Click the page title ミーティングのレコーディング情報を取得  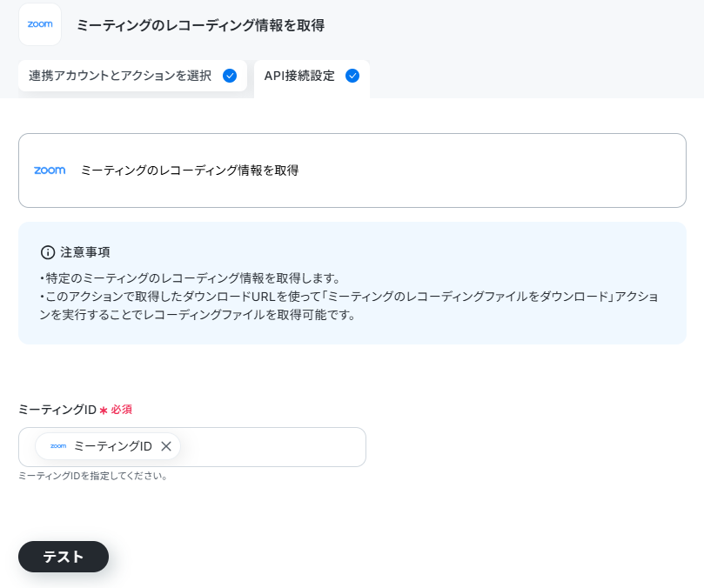coord(200,25)
